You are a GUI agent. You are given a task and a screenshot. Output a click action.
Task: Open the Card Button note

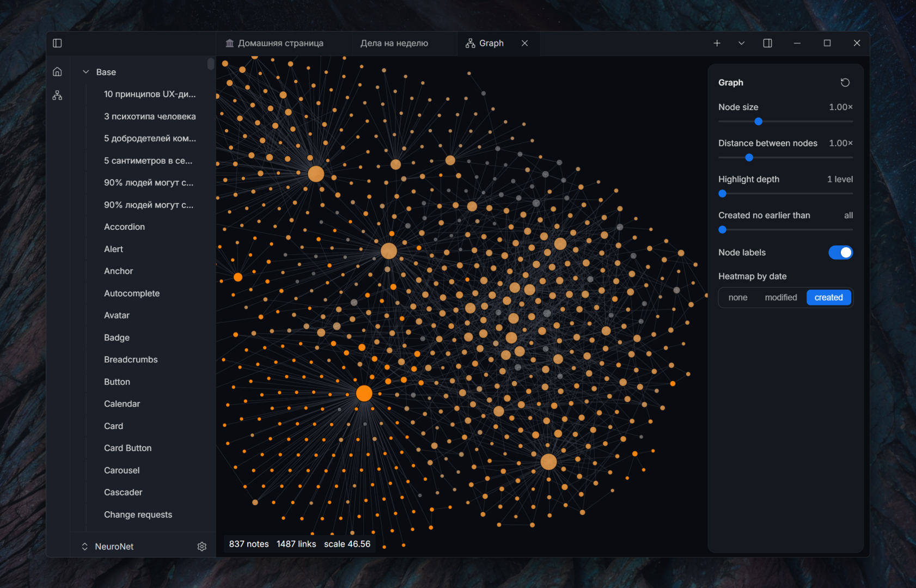[x=128, y=448]
